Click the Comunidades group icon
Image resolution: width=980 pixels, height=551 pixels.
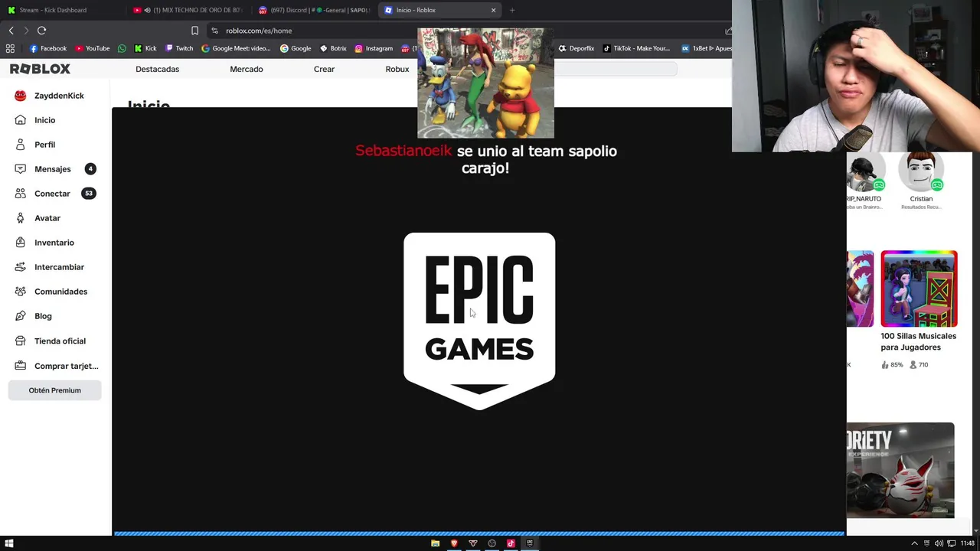click(20, 292)
